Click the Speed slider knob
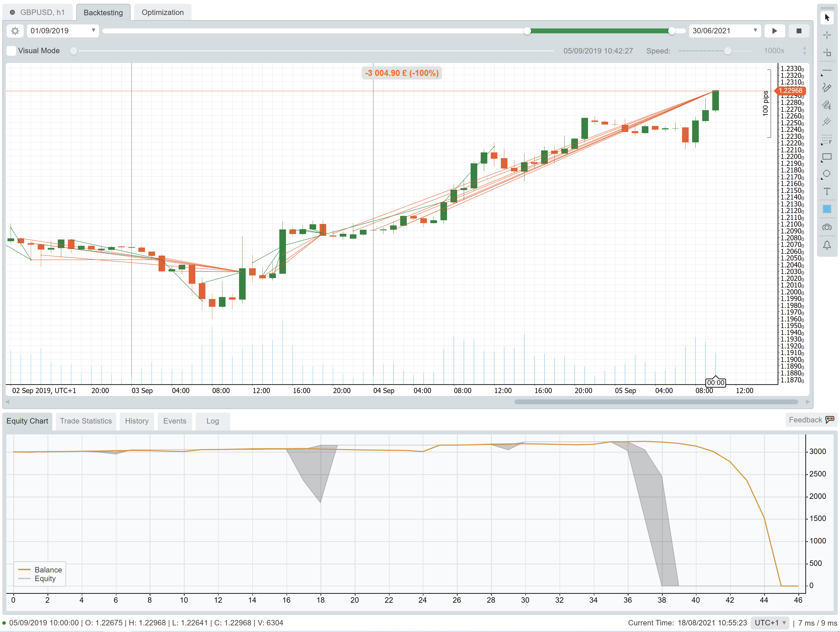840x632 pixels. 728,51
